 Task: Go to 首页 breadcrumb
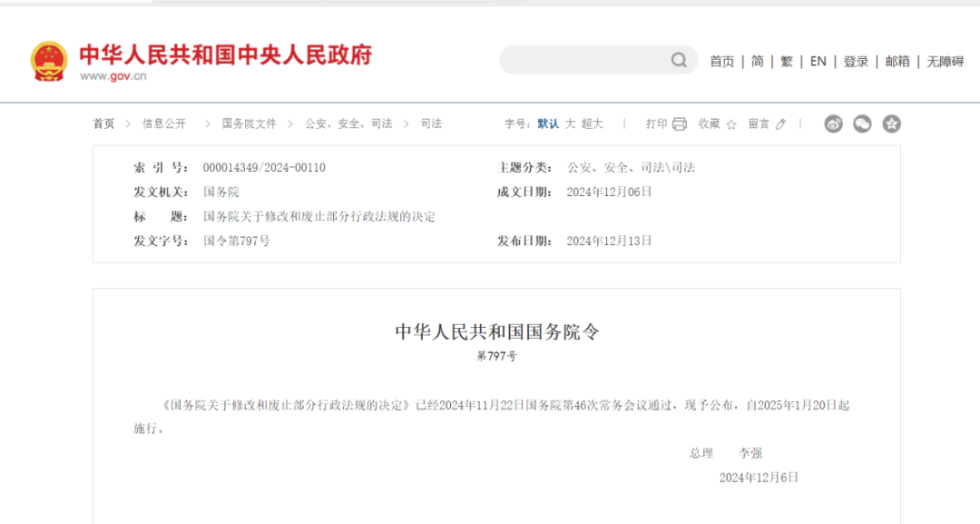pyautogui.click(x=103, y=124)
